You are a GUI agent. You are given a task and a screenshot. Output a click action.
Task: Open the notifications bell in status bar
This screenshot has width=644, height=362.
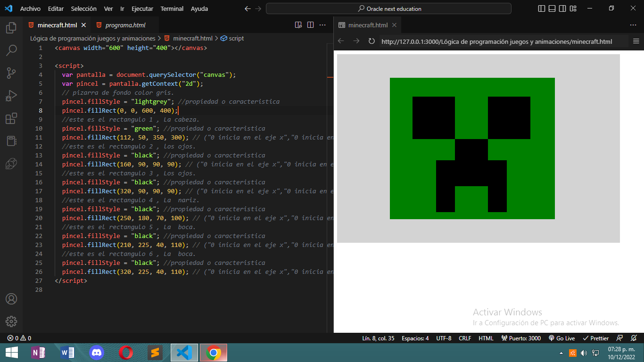point(635,338)
